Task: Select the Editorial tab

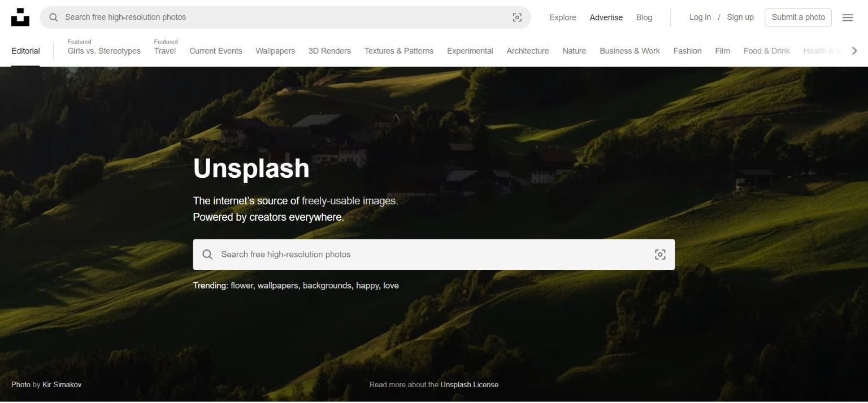Action: [x=25, y=51]
